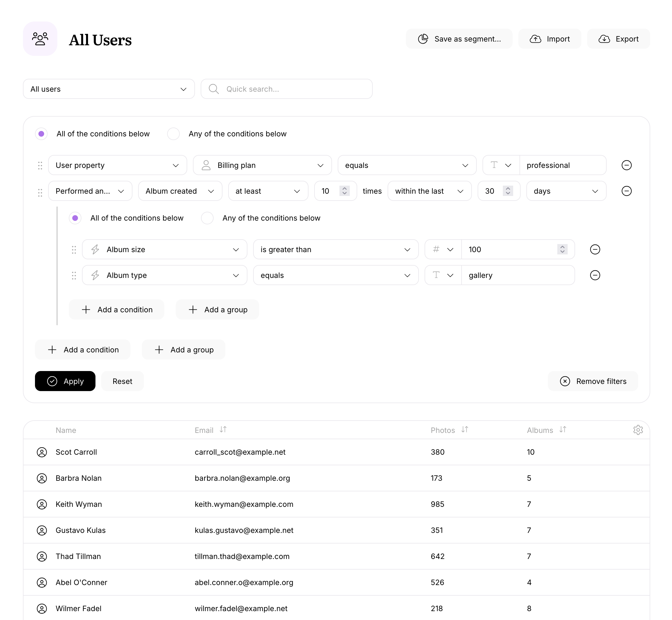Apply the current filters

(65, 381)
